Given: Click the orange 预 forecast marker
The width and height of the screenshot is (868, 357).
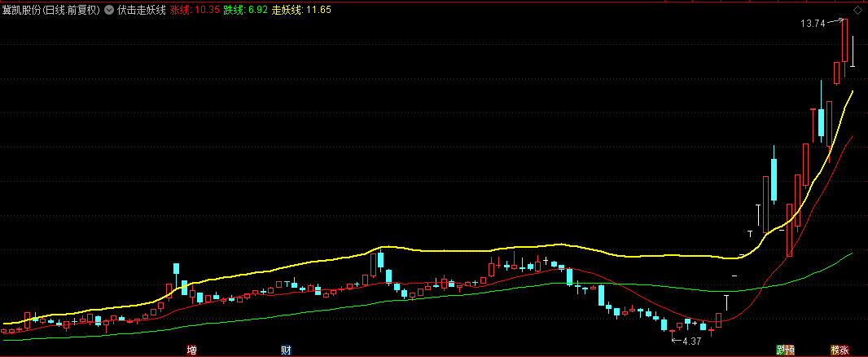Looking at the screenshot, I should pos(790,350).
